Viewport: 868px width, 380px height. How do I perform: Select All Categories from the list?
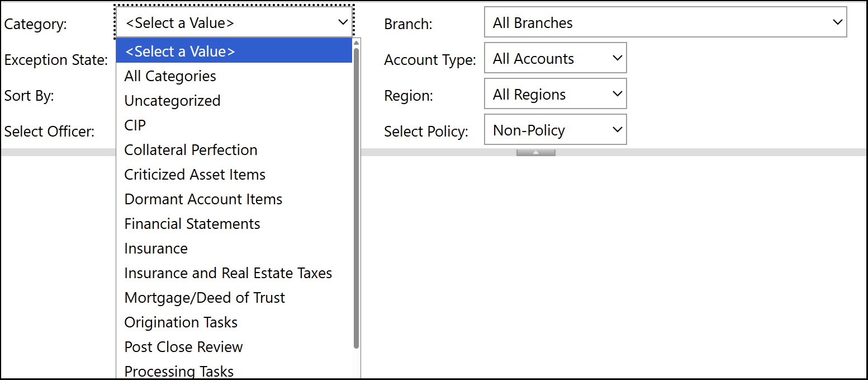click(170, 76)
